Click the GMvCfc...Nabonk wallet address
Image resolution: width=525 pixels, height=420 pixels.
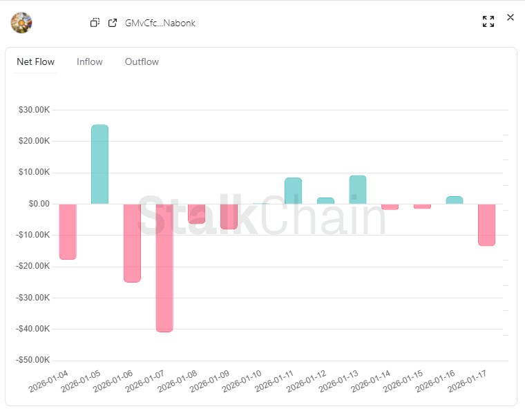160,23
